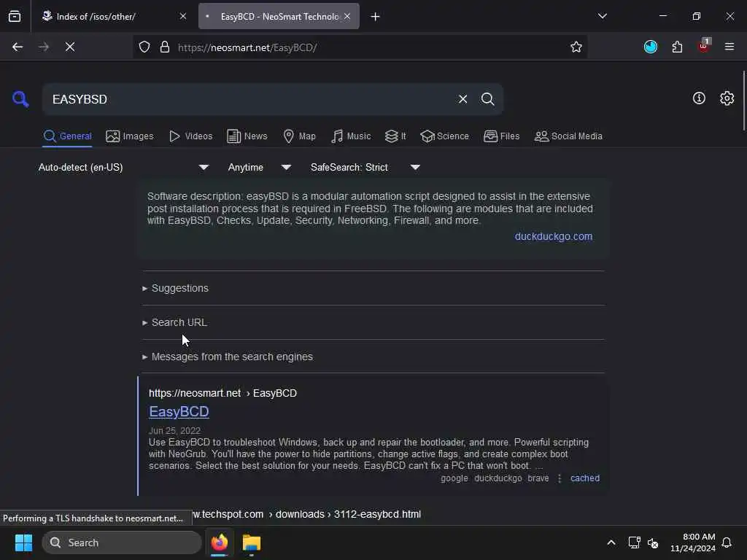The height and width of the screenshot is (560, 747).
Task: Open the network status tray icon
Action: (x=634, y=542)
